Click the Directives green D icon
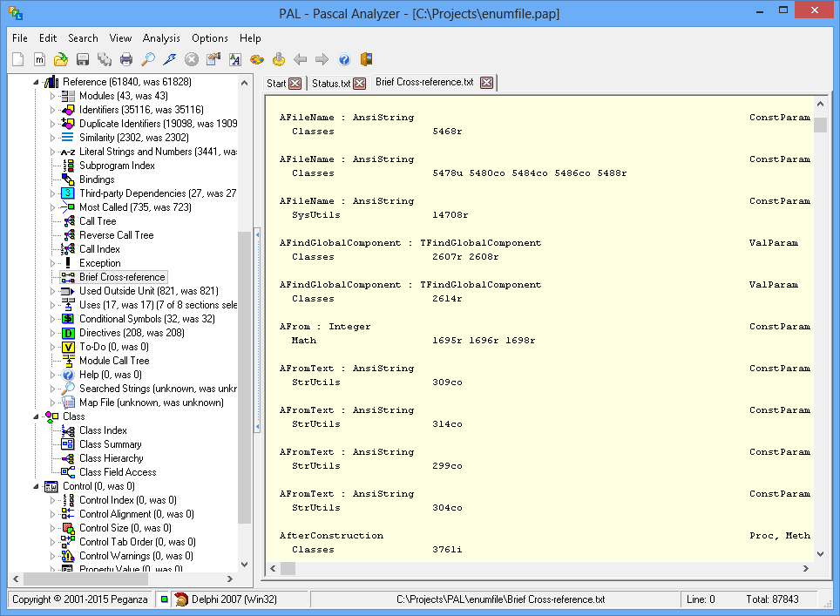This screenshot has height=616, width=840. [x=68, y=333]
